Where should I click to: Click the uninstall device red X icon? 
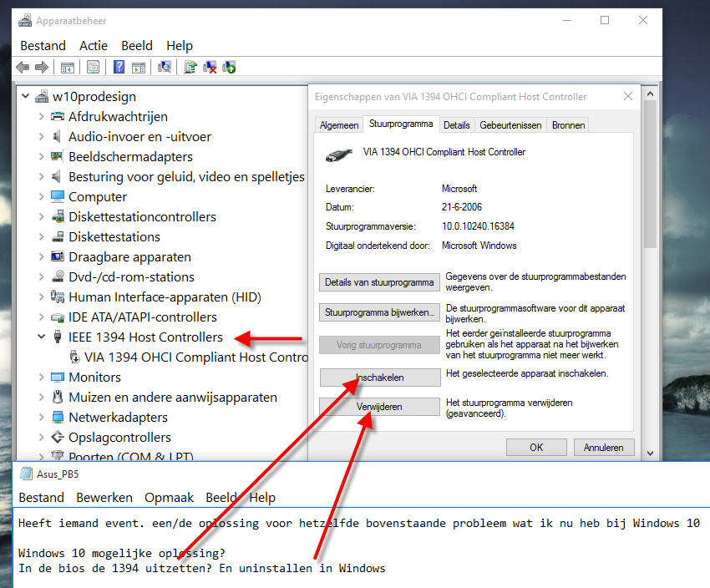210,68
